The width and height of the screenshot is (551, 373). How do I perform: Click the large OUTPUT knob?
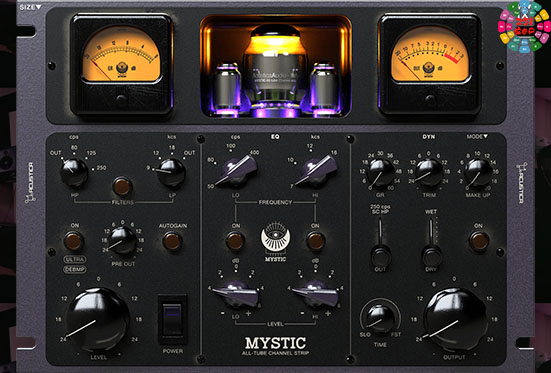[455, 319]
